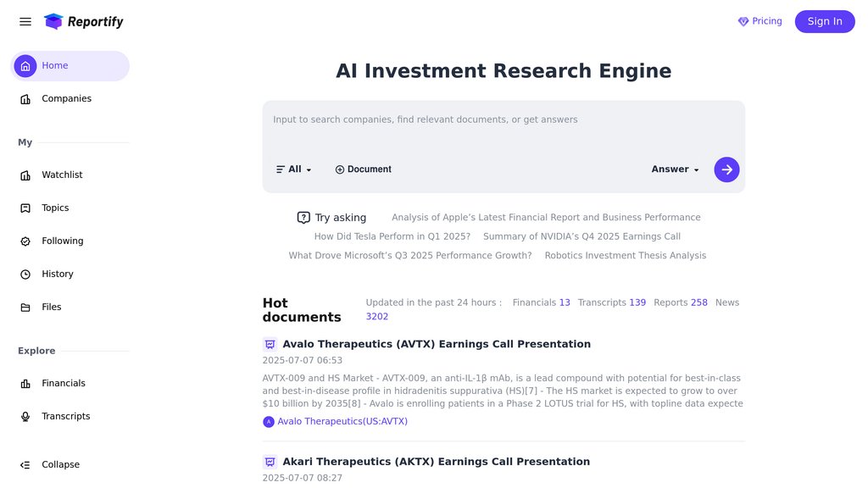This screenshot has width=868, height=488.
Task: Click the Home icon in sidebar
Action: point(25,66)
